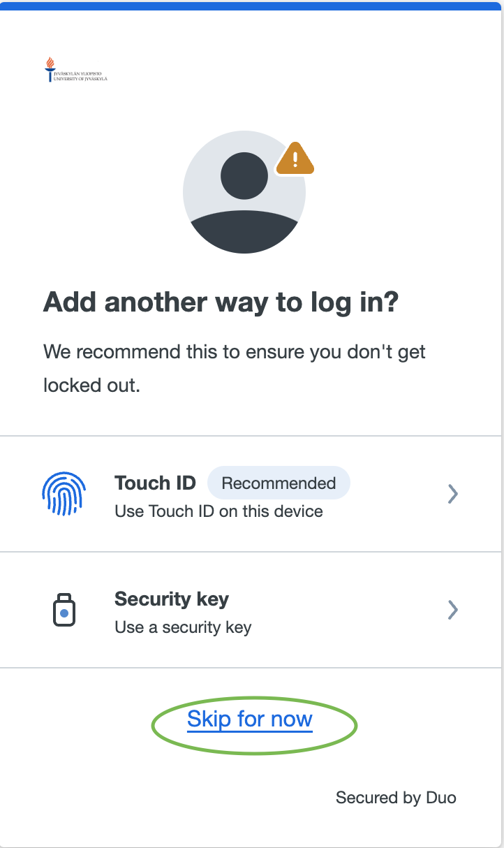Click 'Use a security key' description text

pos(182,627)
